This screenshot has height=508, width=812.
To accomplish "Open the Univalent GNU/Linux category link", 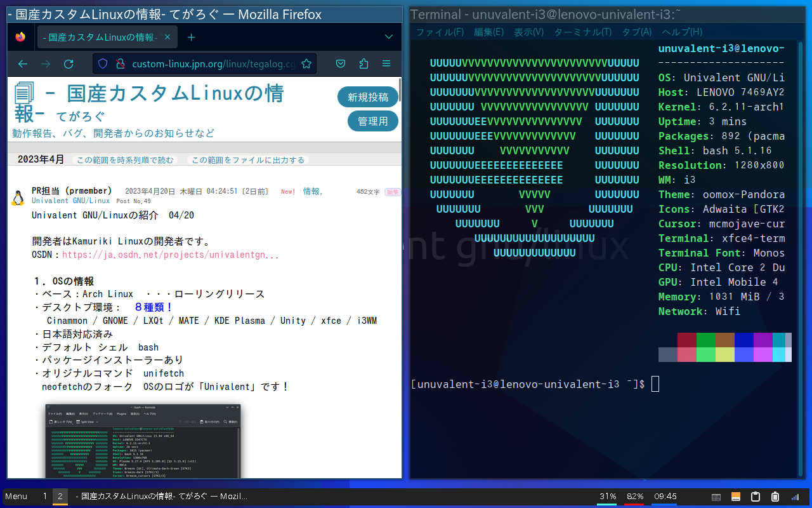I will click(x=71, y=201).
